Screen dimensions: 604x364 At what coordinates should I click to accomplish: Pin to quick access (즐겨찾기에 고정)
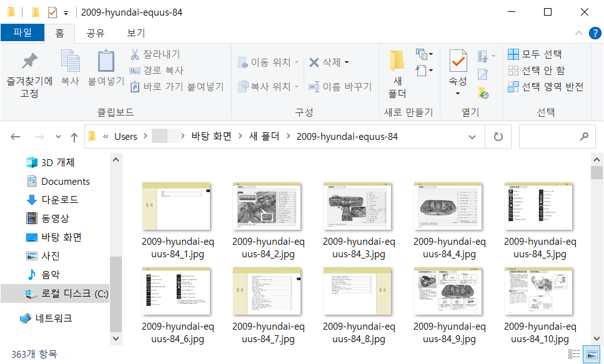pyautogui.click(x=29, y=75)
